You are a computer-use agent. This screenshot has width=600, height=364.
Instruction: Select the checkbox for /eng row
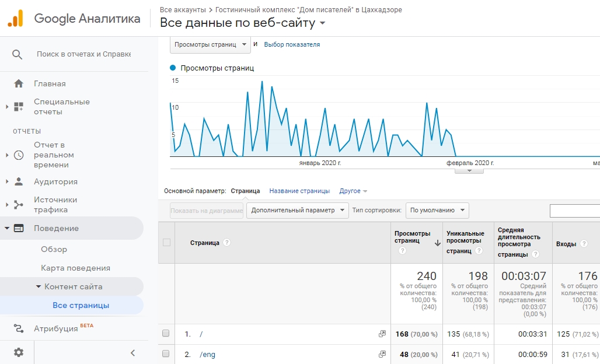(x=166, y=354)
